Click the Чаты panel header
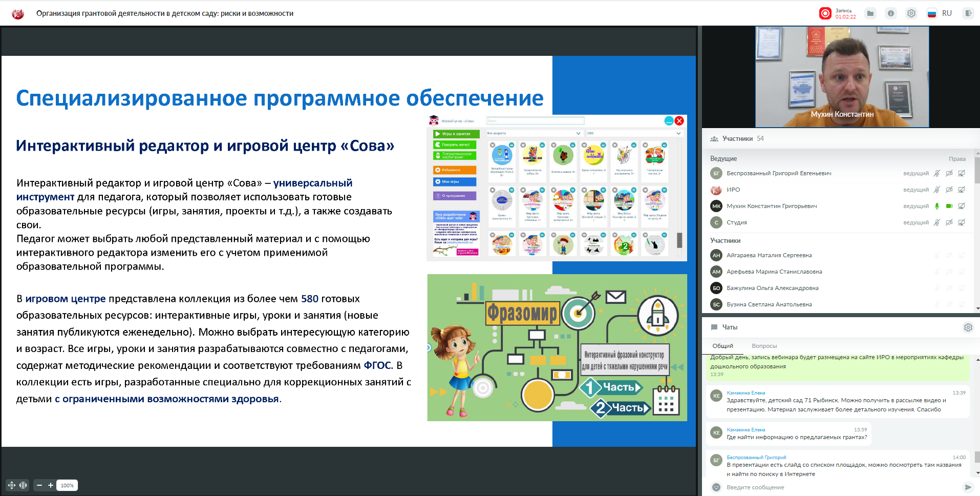The width and height of the screenshot is (980, 496). 841,327
